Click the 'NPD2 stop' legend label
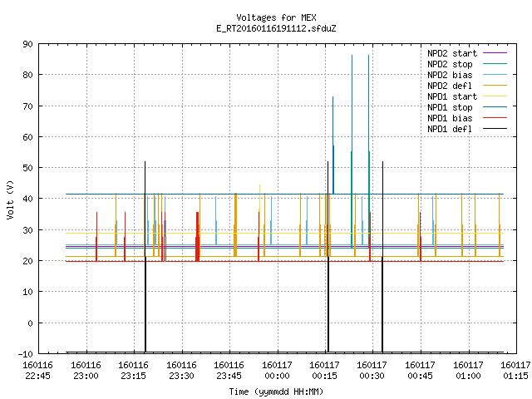The width and height of the screenshot is (532, 399). (x=450, y=64)
